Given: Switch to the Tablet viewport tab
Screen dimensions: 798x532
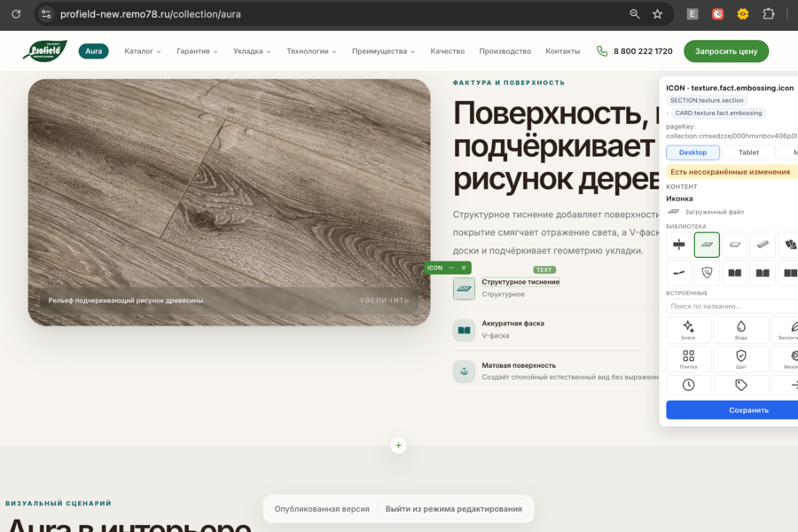Looking at the screenshot, I should tap(748, 153).
